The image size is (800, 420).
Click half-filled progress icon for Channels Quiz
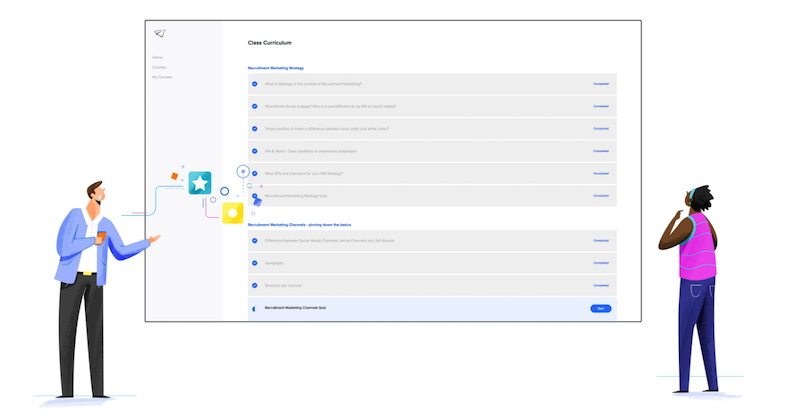point(255,309)
